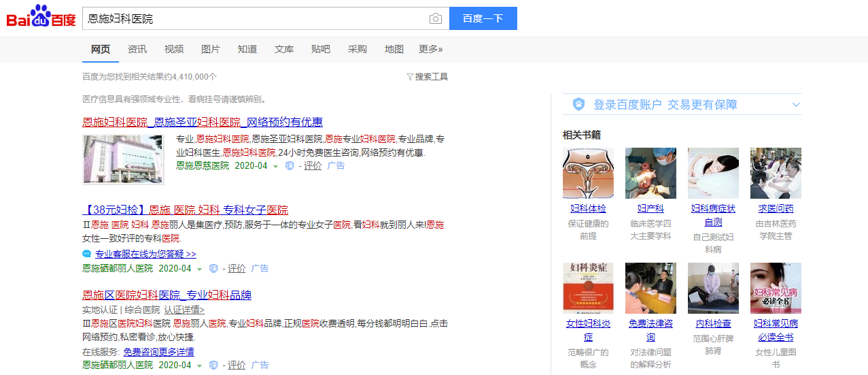Open the 【38元妇检】恩施 医院 妇科 result link
Screen dimensions: 868x375
pyautogui.click(x=184, y=210)
